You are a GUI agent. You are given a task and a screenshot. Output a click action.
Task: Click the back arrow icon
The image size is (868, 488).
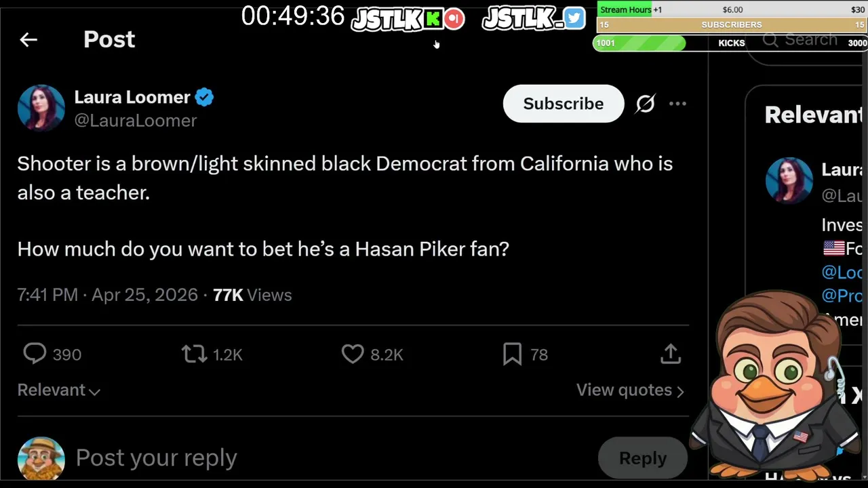point(28,40)
